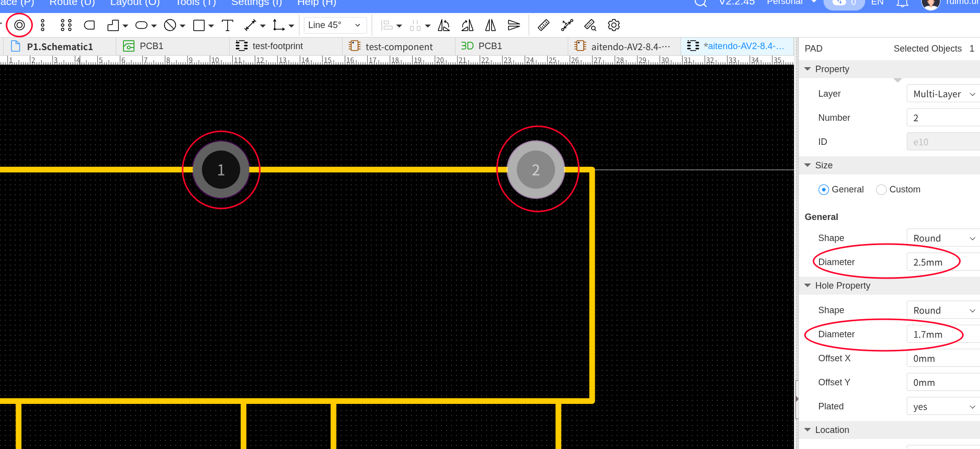
Task: Switch to the PCB1 board tab
Action: point(173,46)
